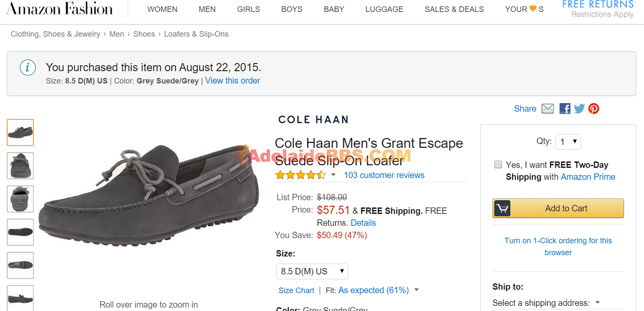Click the View this order link

pyautogui.click(x=232, y=81)
